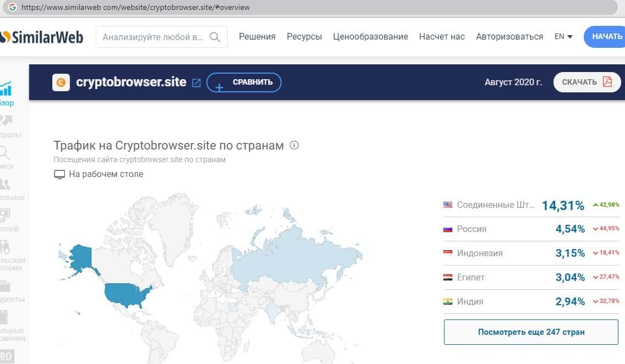
Task: Click the United States on the map
Action: [128, 294]
